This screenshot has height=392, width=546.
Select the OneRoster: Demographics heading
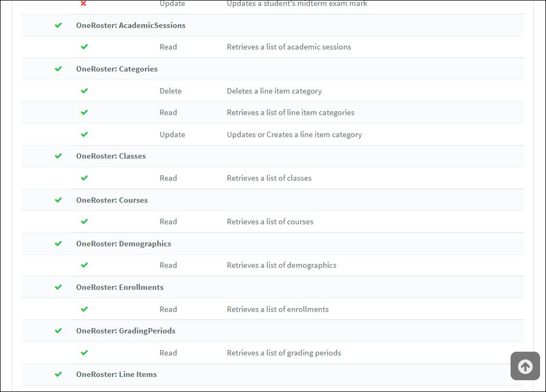coord(123,244)
